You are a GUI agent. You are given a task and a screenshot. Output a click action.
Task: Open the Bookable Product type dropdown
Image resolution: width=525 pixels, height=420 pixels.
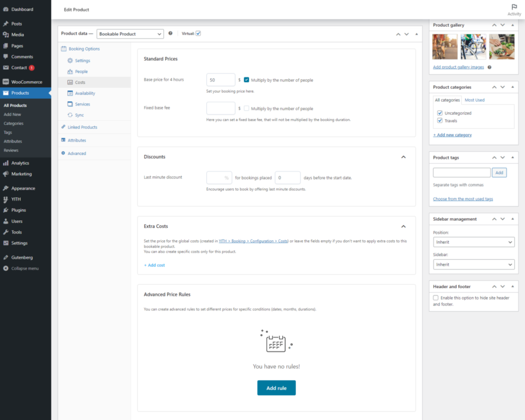pyautogui.click(x=130, y=34)
